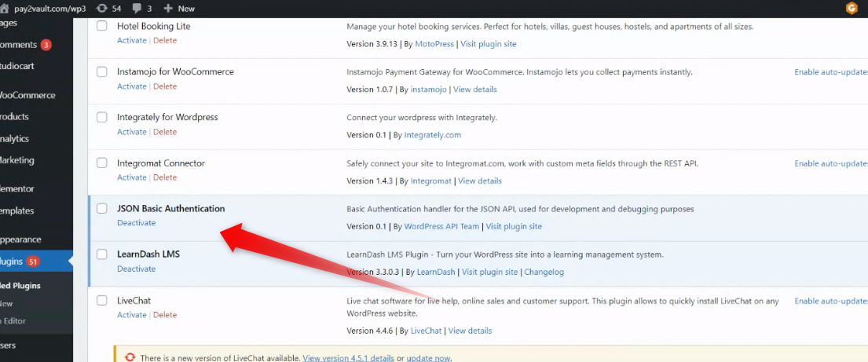Open the instamojo author link
The width and height of the screenshot is (868, 362).
(428, 90)
